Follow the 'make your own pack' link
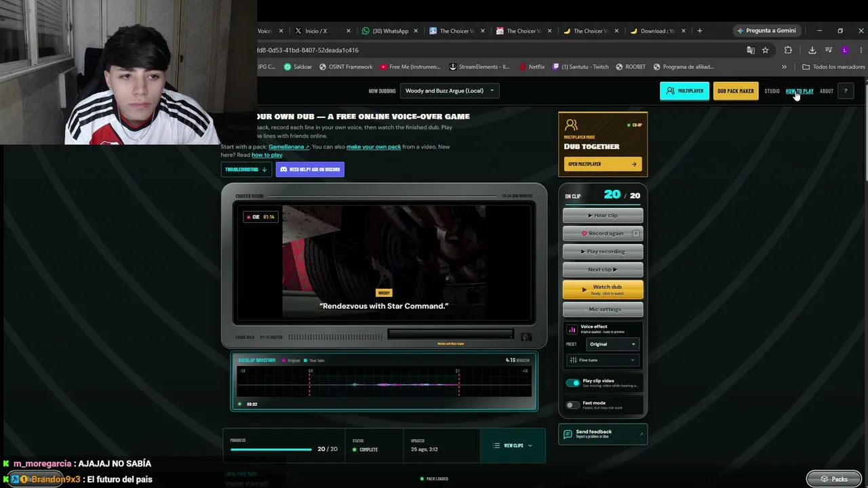This screenshot has height=488, width=868. [374, 146]
